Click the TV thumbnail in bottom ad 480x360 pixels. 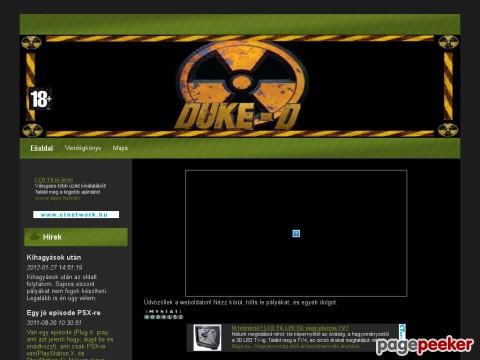click(x=207, y=338)
